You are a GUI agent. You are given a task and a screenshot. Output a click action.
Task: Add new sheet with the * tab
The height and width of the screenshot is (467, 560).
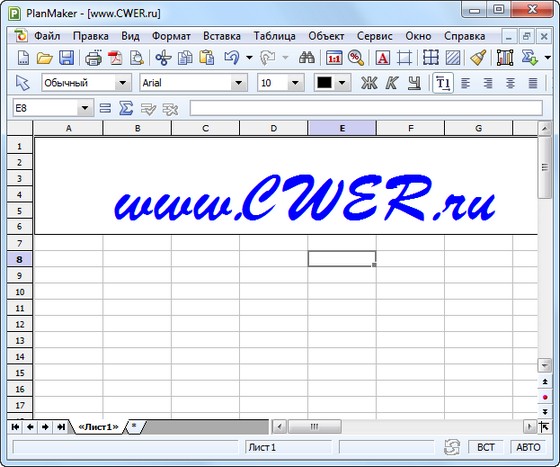134,427
